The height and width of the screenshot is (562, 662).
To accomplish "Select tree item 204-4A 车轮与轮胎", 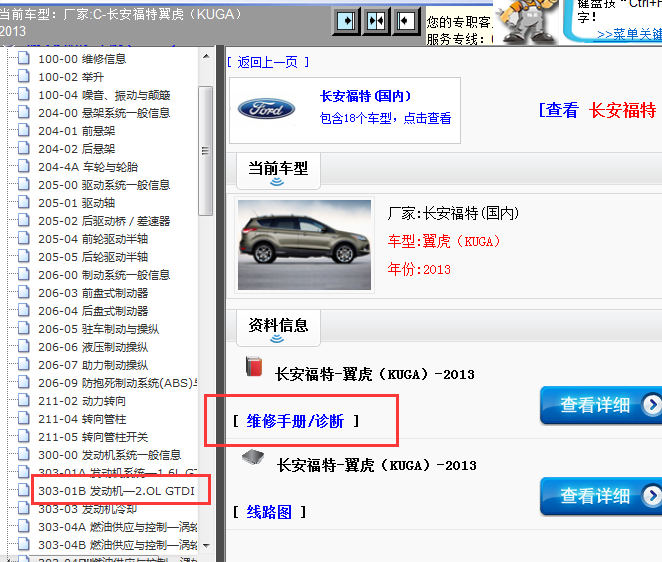I will point(88,167).
